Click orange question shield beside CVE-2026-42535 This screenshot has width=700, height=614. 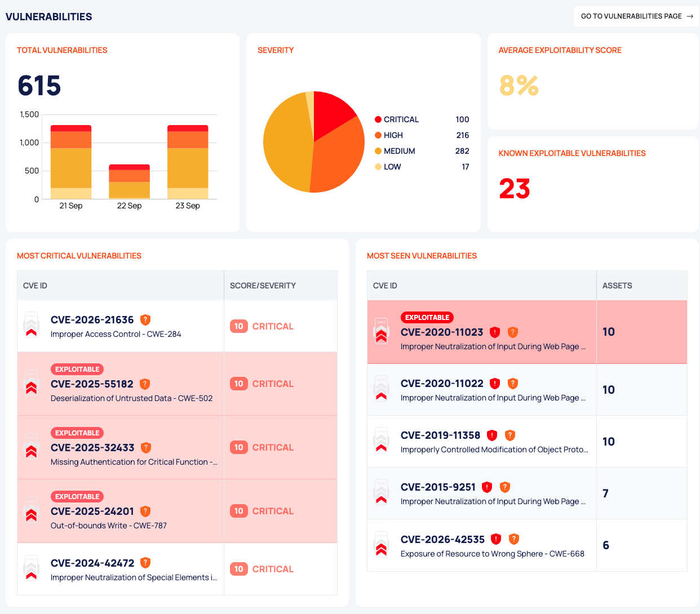click(514, 539)
